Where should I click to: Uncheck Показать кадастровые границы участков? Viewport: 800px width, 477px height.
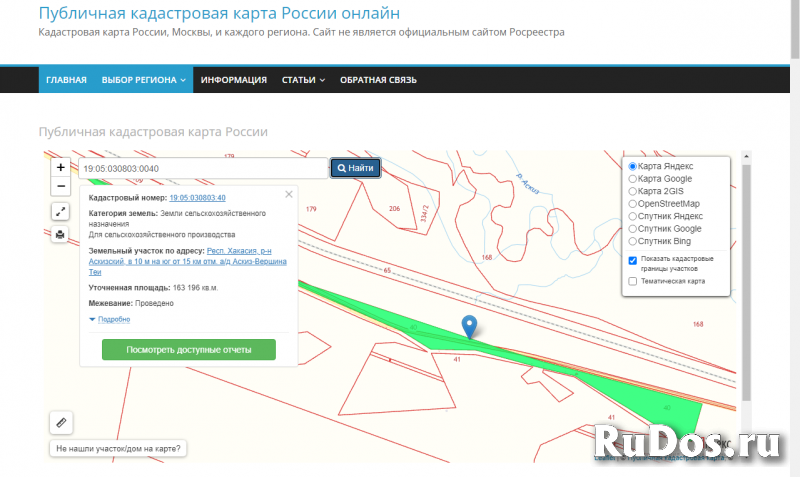(x=633, y=260)
